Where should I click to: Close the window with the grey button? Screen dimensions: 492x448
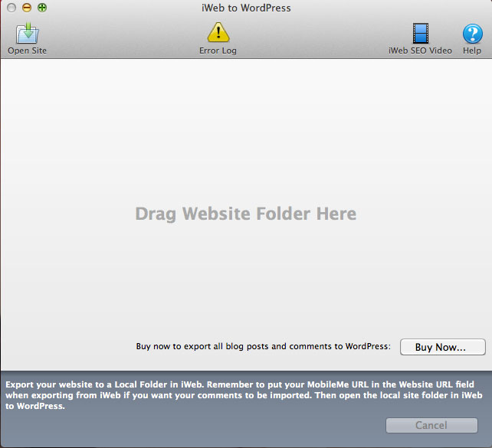11,8
